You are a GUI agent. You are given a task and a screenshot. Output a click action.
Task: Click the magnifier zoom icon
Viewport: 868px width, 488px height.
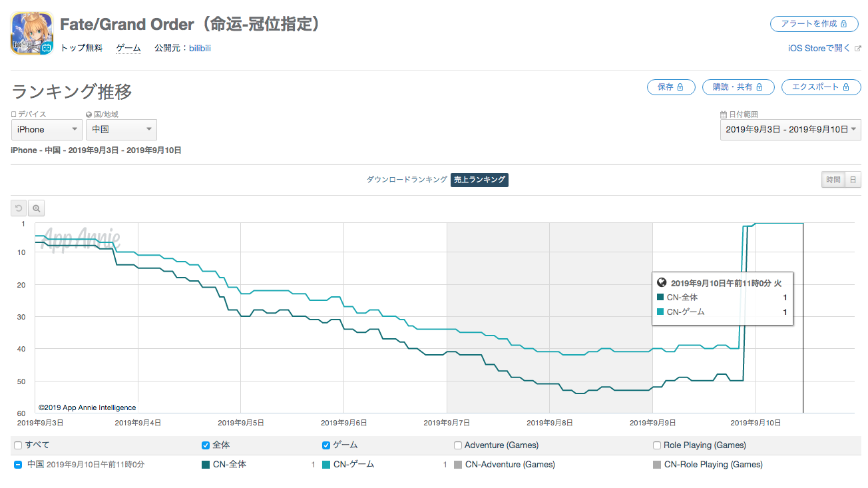coord(36,208)
